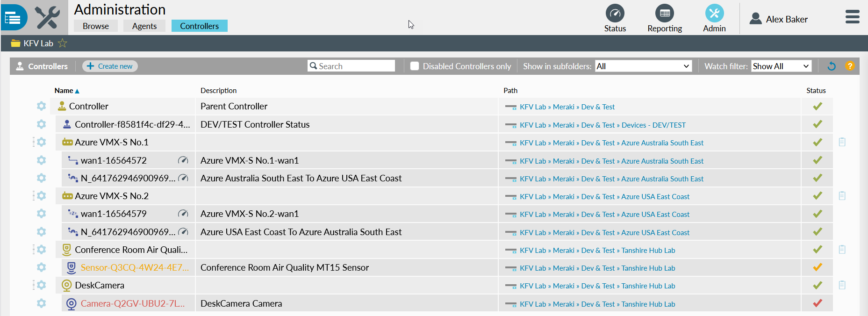Click KFV Lab breadcrumb label

click(x=38, y=43)
